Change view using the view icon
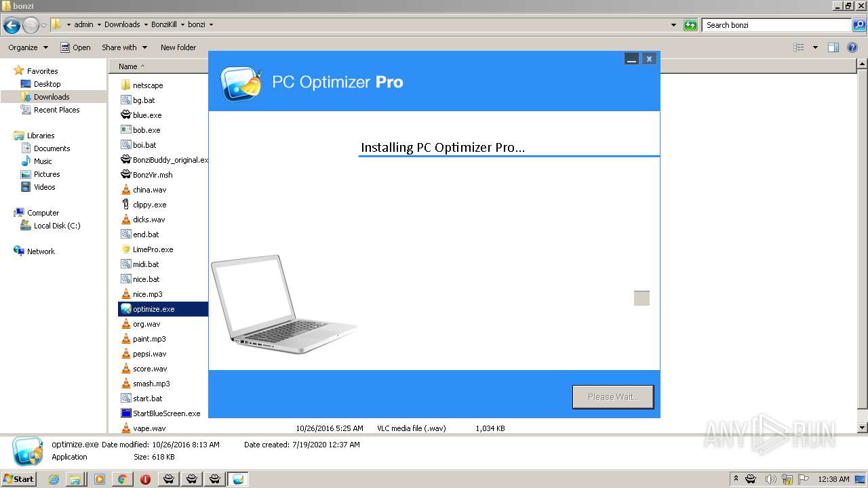 799,47
